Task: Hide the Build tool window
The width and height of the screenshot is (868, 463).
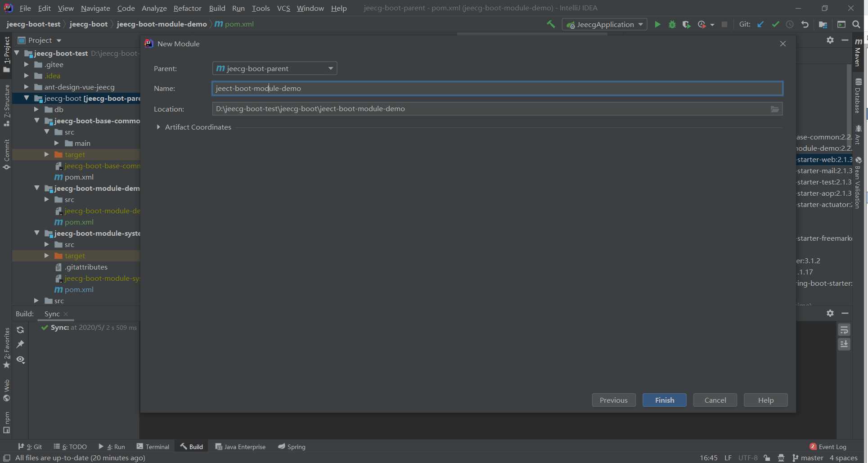Action: pos(845,313)
